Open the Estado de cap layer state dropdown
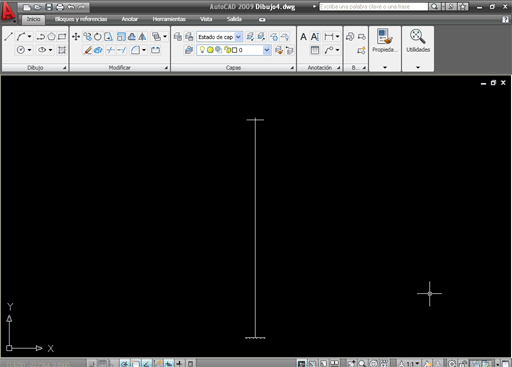The image size is (512, 367). 238,37
